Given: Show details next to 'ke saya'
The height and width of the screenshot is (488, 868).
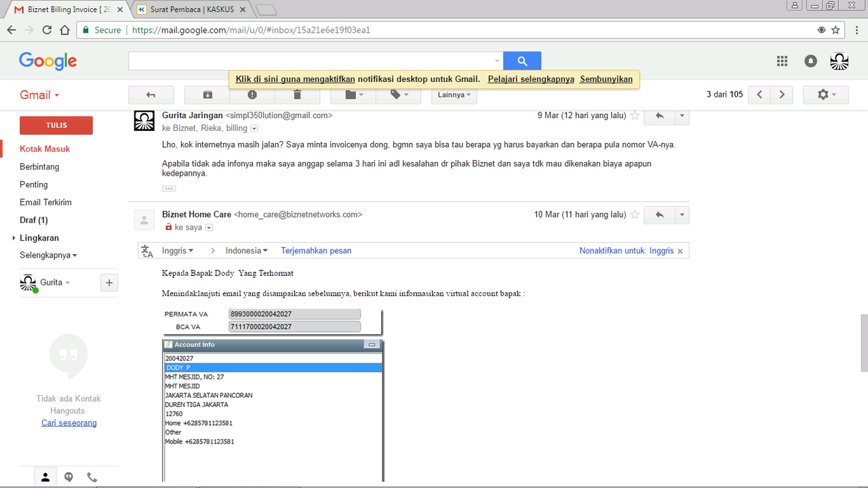Looking at the screenshot, I should (209, 228).
